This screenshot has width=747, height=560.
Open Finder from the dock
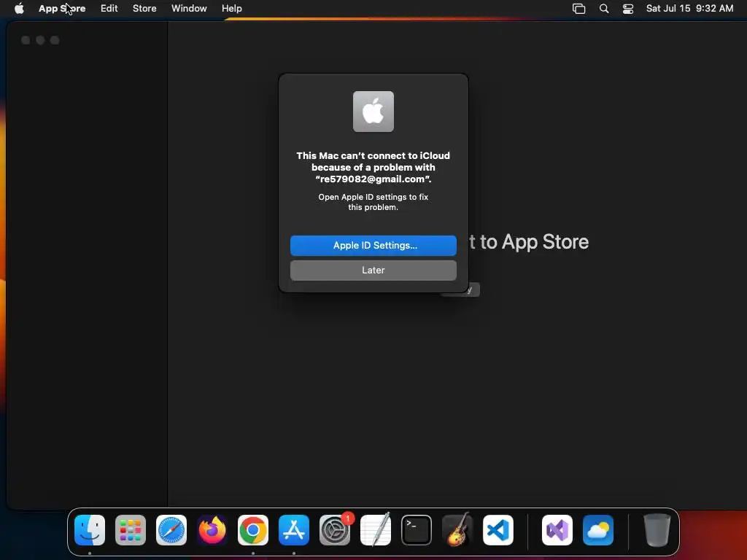click(x=90, y=530)
